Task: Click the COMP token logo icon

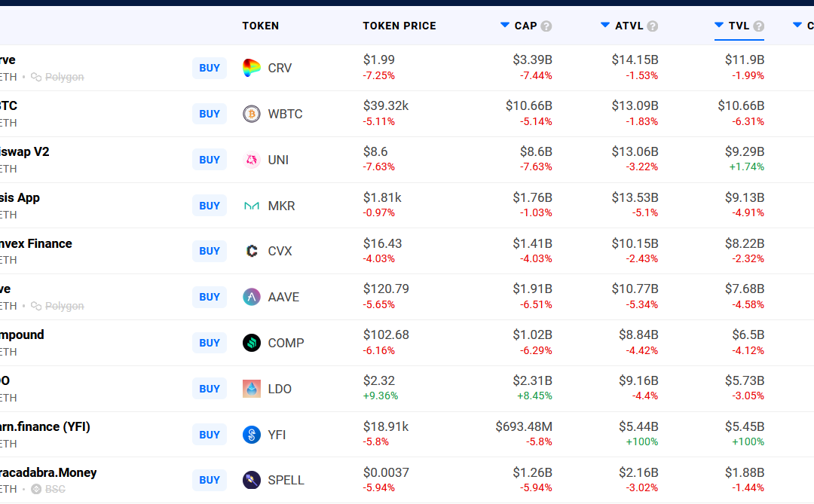Action: (x=252, y=343)
